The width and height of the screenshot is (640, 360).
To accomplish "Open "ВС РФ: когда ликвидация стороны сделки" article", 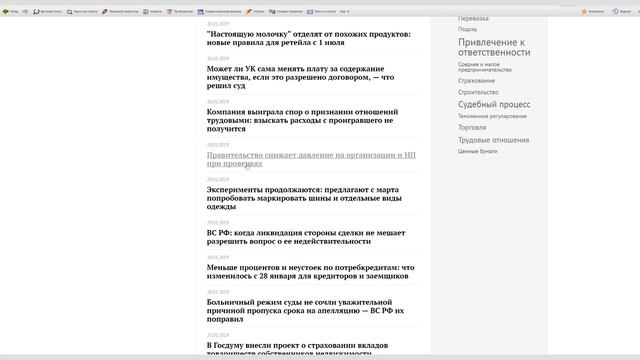I will 306,237.
